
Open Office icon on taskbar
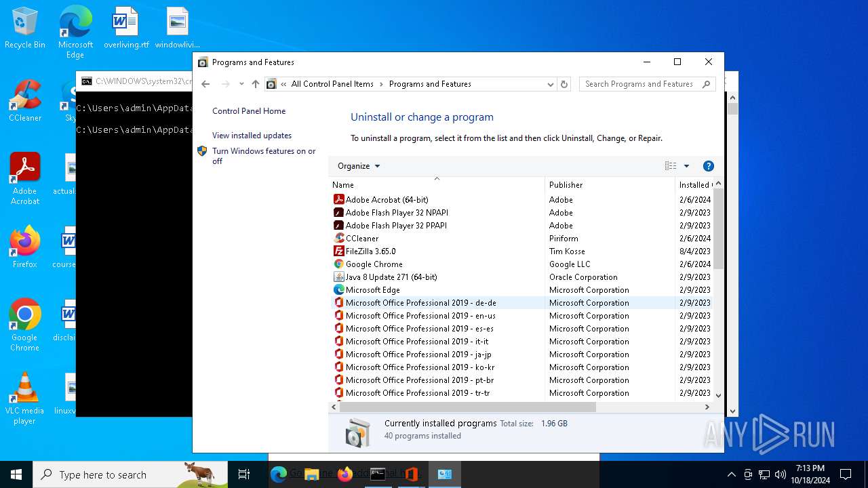411,474
